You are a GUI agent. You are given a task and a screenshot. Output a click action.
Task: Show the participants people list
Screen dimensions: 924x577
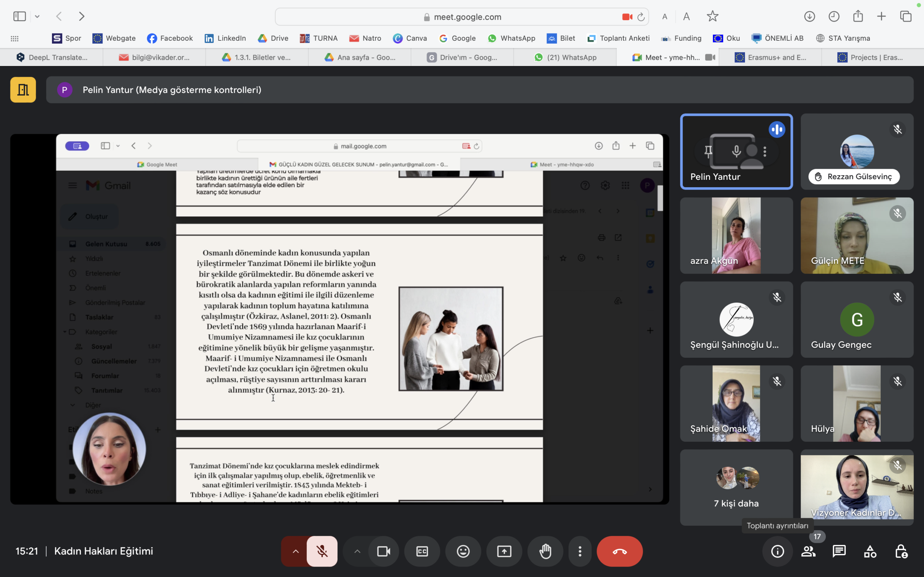point(808,551)
